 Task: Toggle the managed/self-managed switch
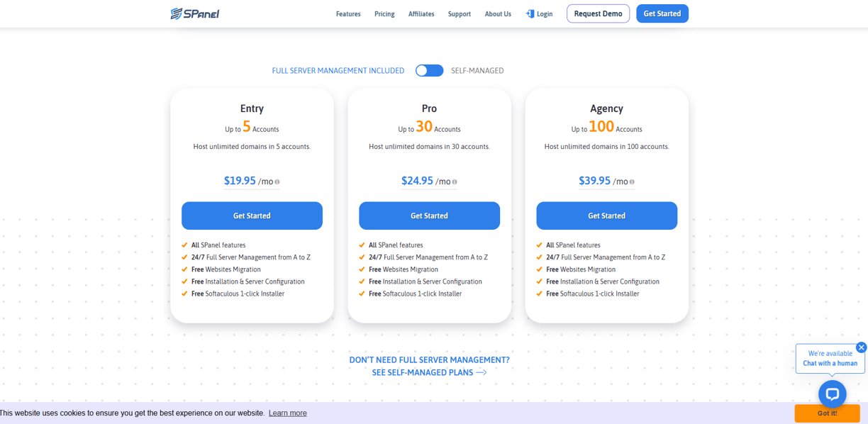click(429, 70)
